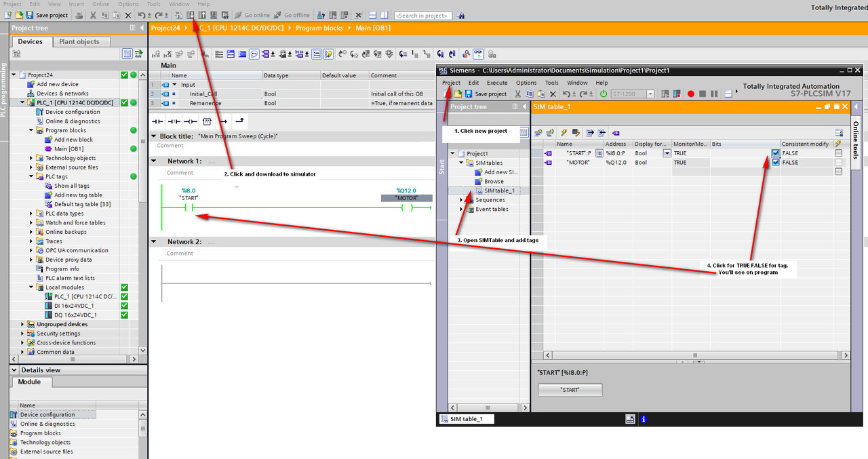The height and width of the screenshot is (459, 868).
Task: Toggle the START row Bits checkbox
Action: 775,153
